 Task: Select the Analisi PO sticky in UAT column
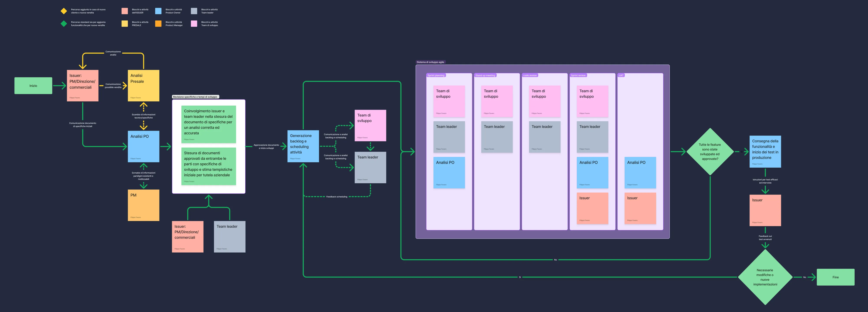point(640,173)
